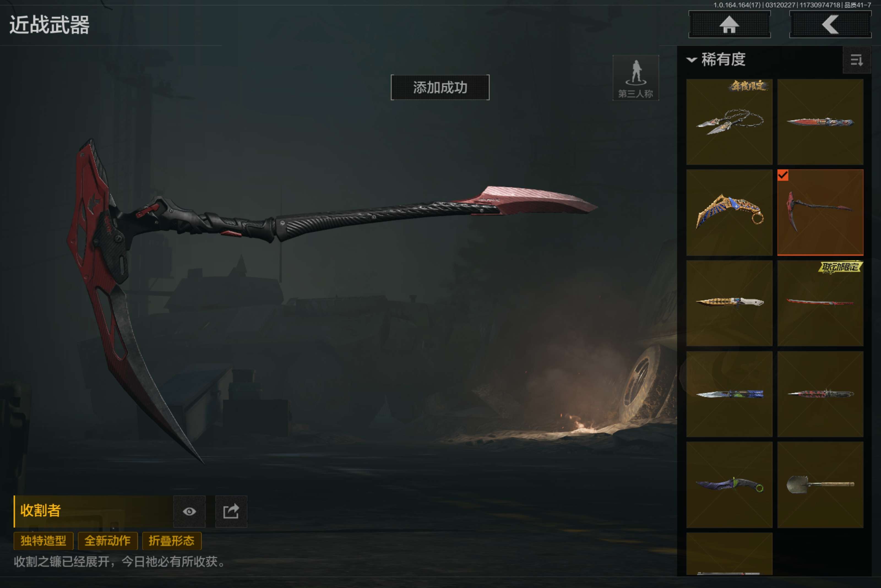881x588 pixels.
Task: Select the golden blue karambit skin
Action: click(730, 213)
